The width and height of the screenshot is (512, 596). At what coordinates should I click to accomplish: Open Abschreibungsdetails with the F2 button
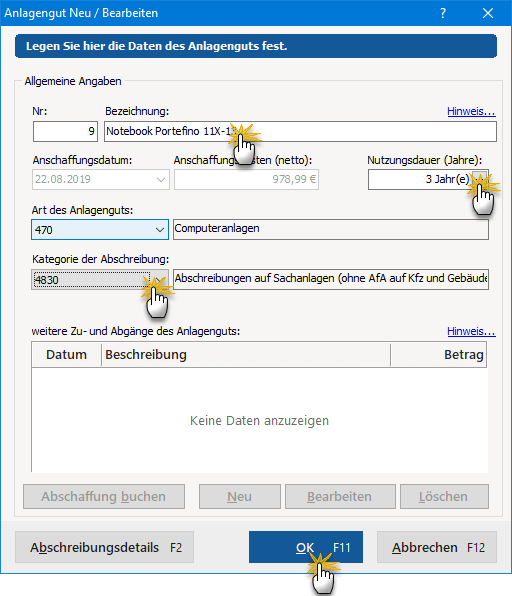pyautogui.click(x=105, y=547)
